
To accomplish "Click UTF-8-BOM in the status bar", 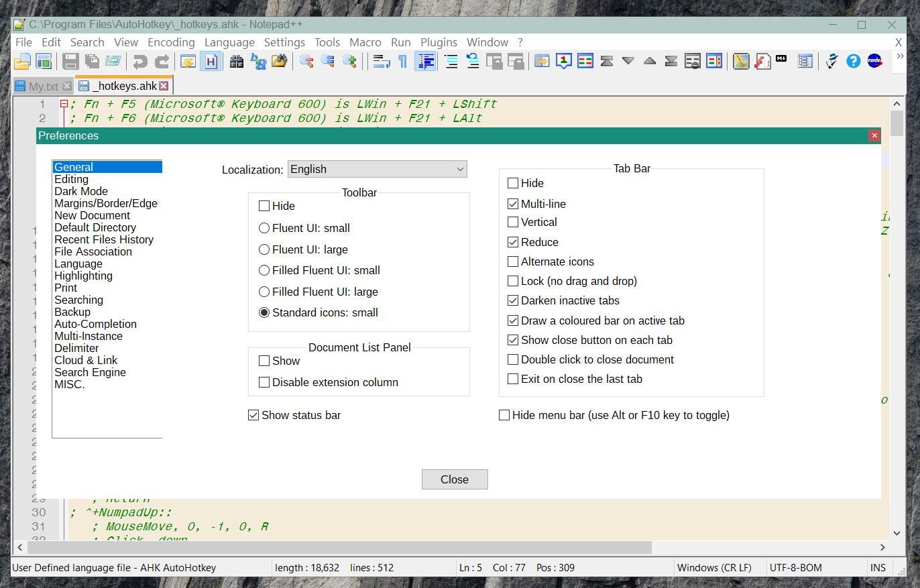I will coord(796,567).
